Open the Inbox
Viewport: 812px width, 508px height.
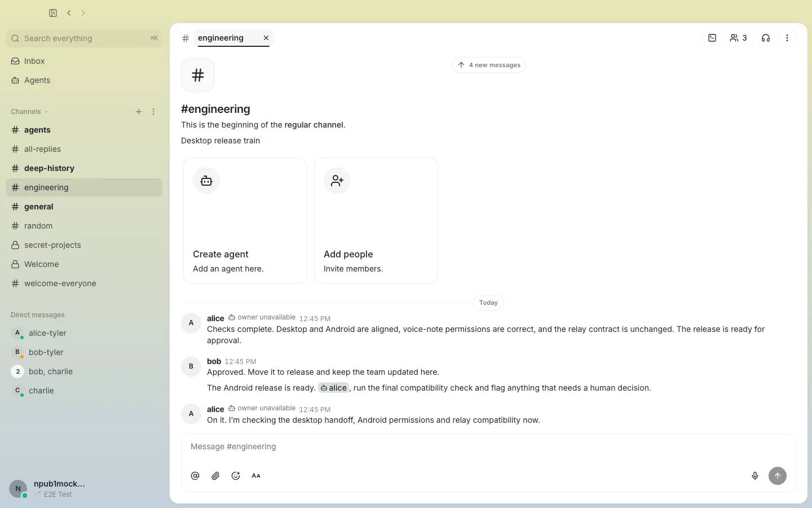84,61
